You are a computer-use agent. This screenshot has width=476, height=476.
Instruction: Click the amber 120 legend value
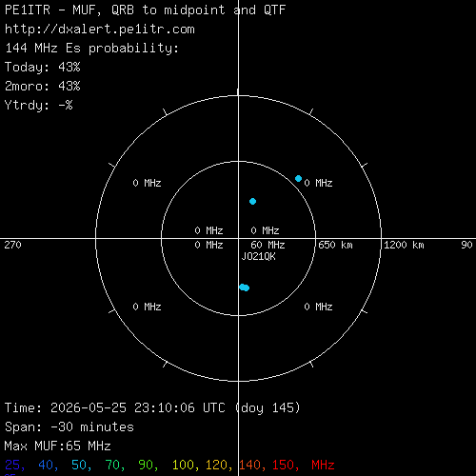(x=219, y=466)
